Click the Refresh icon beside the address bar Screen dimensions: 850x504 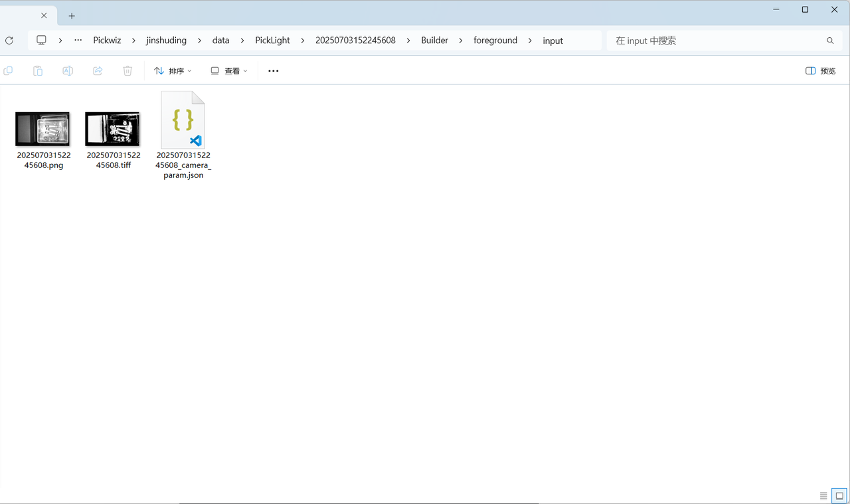(9, 41)
